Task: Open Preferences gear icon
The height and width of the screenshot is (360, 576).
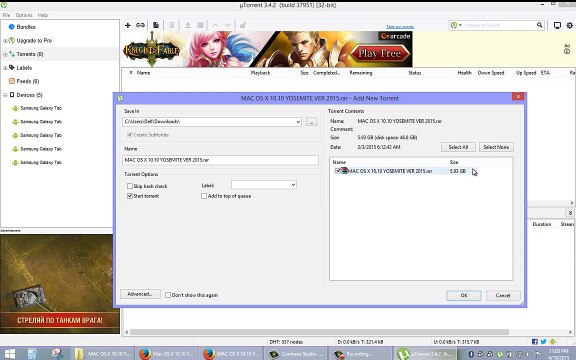Action: [569, 25]
